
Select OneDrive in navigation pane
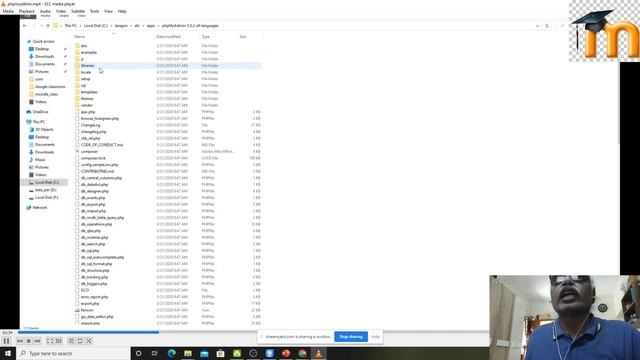point(40,112)
